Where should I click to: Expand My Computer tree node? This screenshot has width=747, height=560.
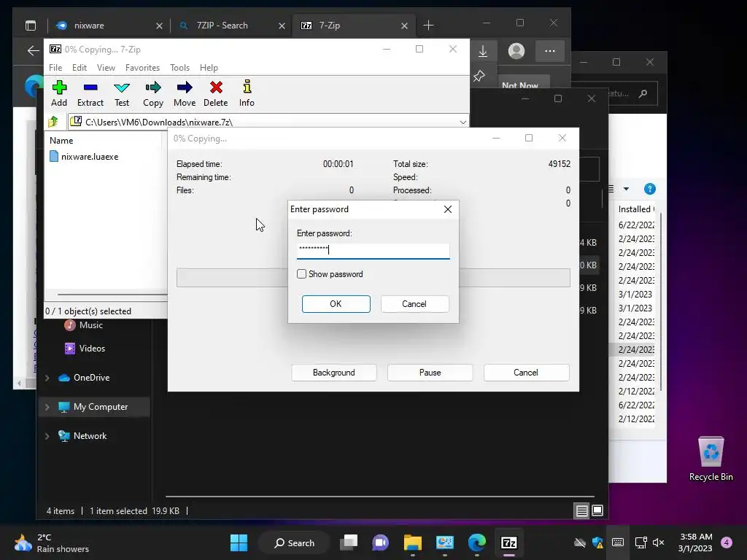coord(47,407)
